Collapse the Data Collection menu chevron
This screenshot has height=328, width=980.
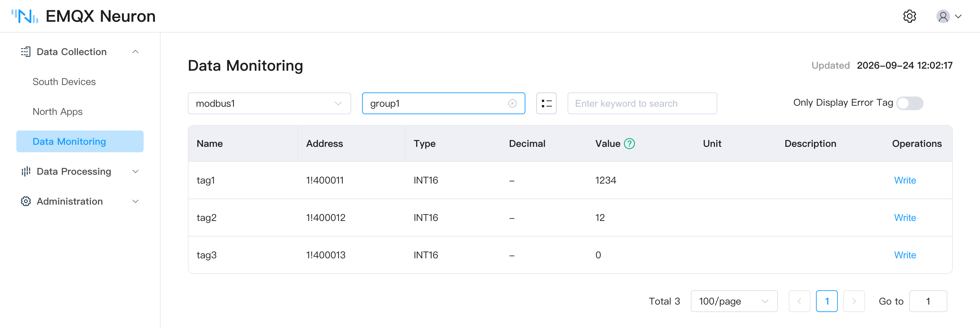click(135, 52)
